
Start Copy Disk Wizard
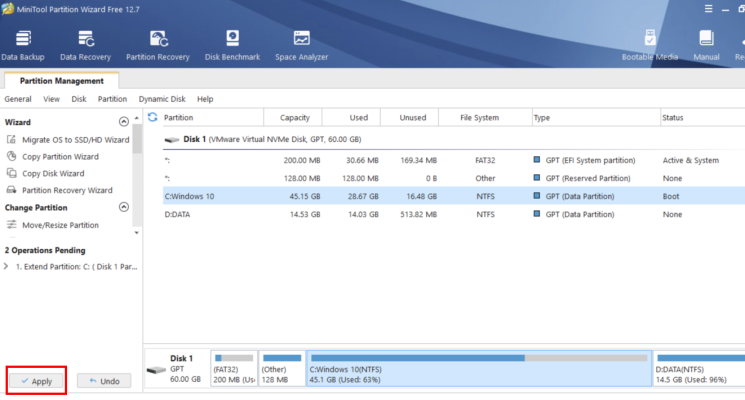click(53, 173)
